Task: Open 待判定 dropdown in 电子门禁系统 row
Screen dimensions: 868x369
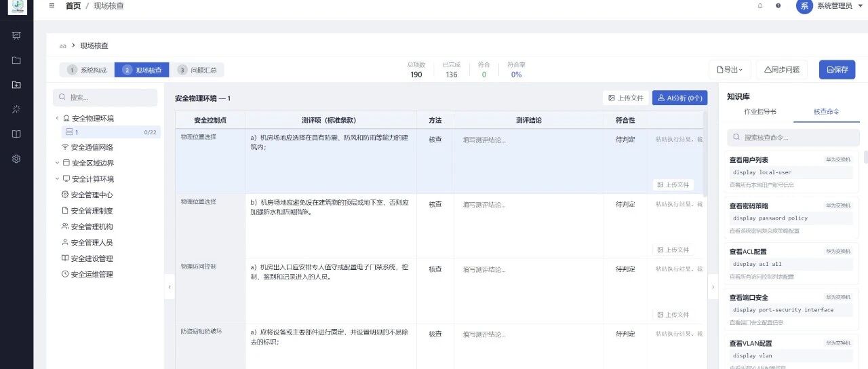Action: tap(625, 269)
